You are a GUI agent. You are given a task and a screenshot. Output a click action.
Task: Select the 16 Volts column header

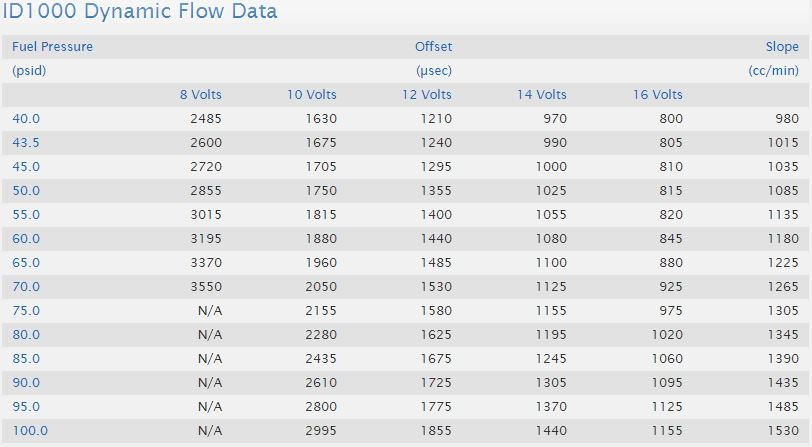tap(657, 95)
